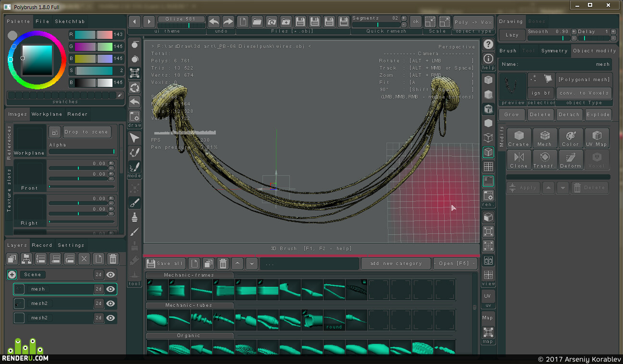Click the redo arrow icon

coord(228,22)
